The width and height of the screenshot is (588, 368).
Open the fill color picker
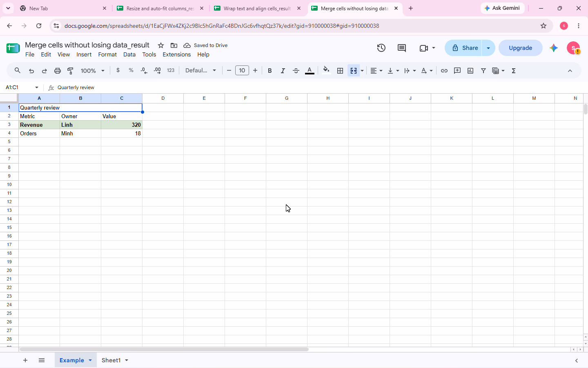pyautogui.click(x=326, y=71)
